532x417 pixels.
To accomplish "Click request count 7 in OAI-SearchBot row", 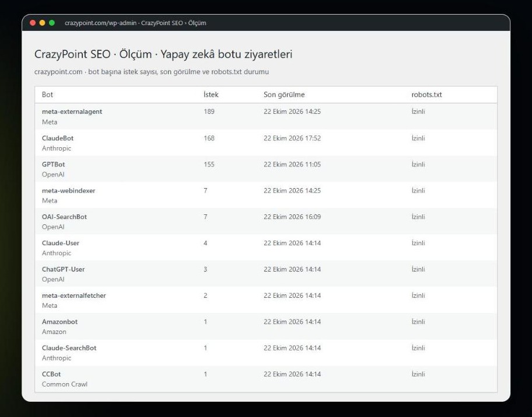I will (205, 217).
